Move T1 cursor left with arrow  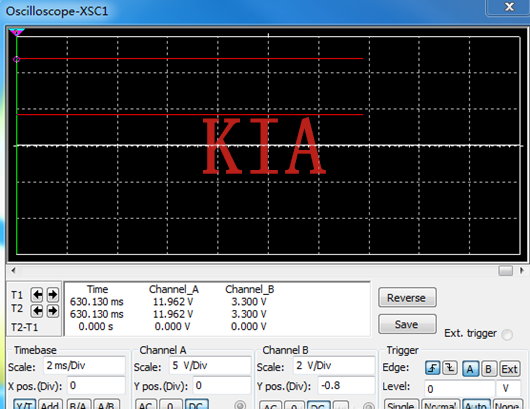click(x=37, y=295)
